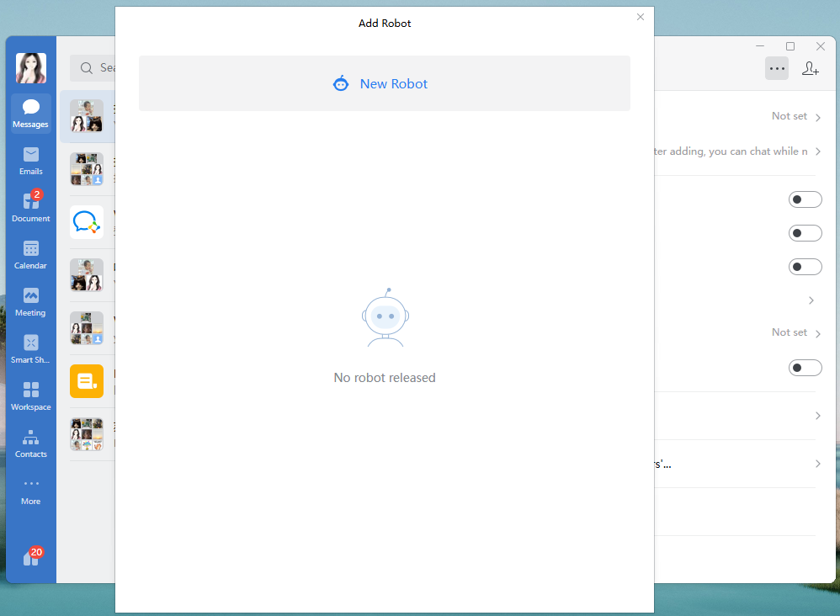Expand the second 'Not set' row chevron

(817, 333)
